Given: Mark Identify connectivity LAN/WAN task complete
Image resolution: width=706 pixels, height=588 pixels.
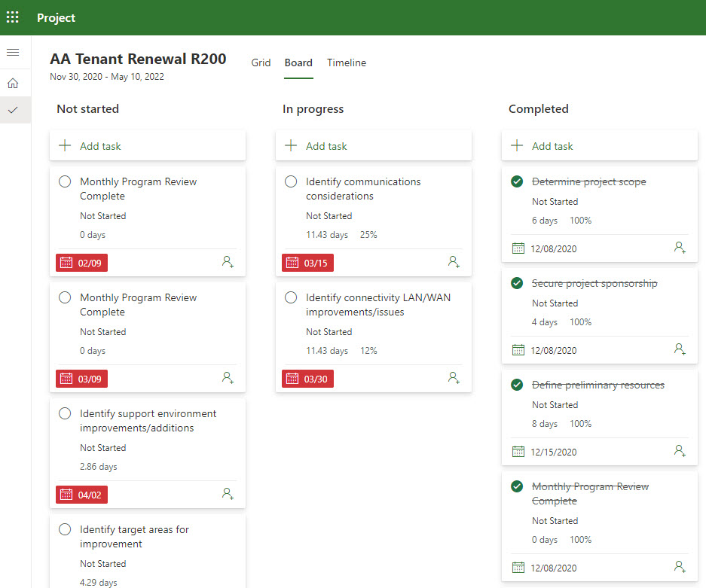Looking at the screenshot, I should [291, 297].
